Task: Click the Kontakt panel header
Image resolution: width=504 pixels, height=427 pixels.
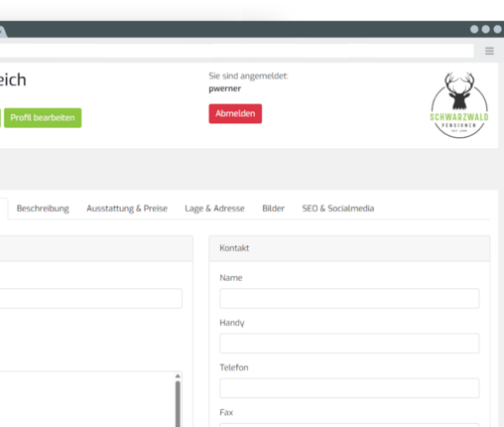Action: coord(349,248)
